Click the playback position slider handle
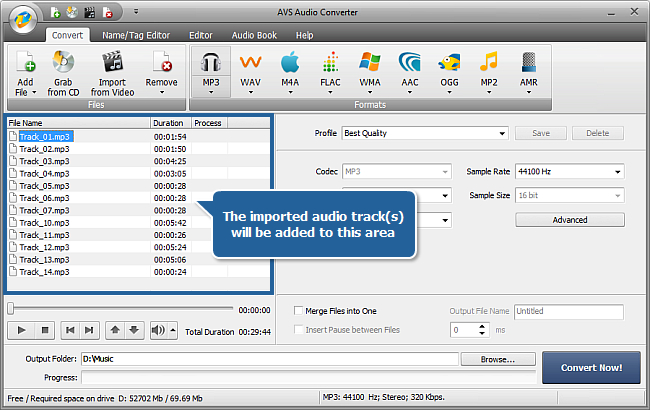This screenshot has width=650, height=410. pyautogui.click(x=11, y=308)
